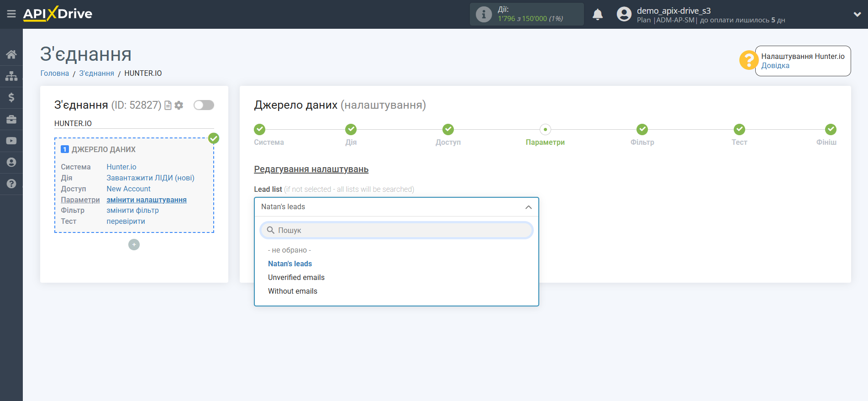
Task: Click the green check on data source block
Action: click(x=214, y=138)
